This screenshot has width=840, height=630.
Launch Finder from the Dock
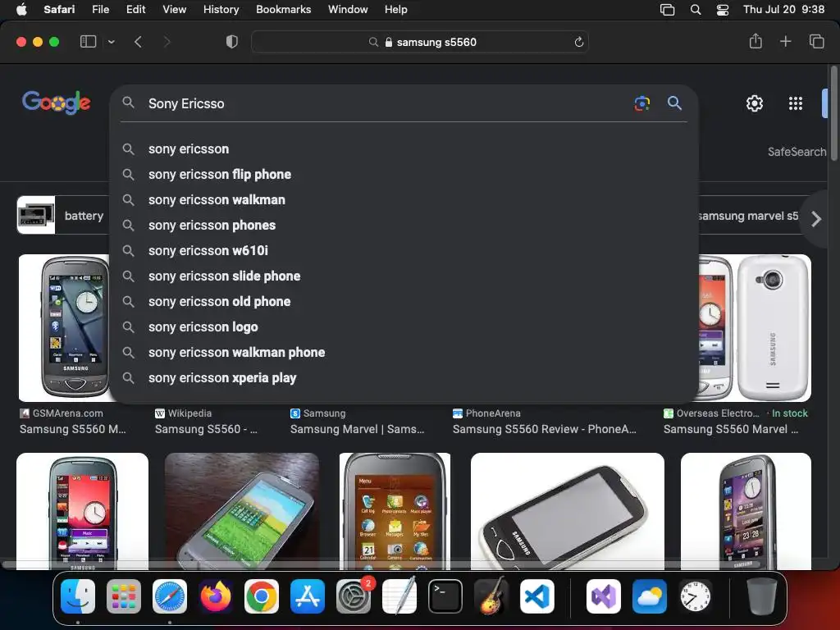(x=78, y=596)
